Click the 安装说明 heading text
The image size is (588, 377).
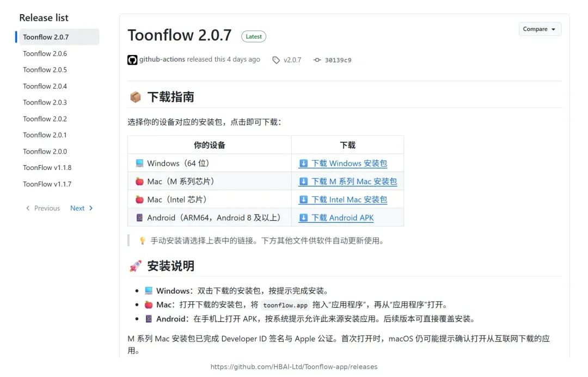(x=170, y=266)
